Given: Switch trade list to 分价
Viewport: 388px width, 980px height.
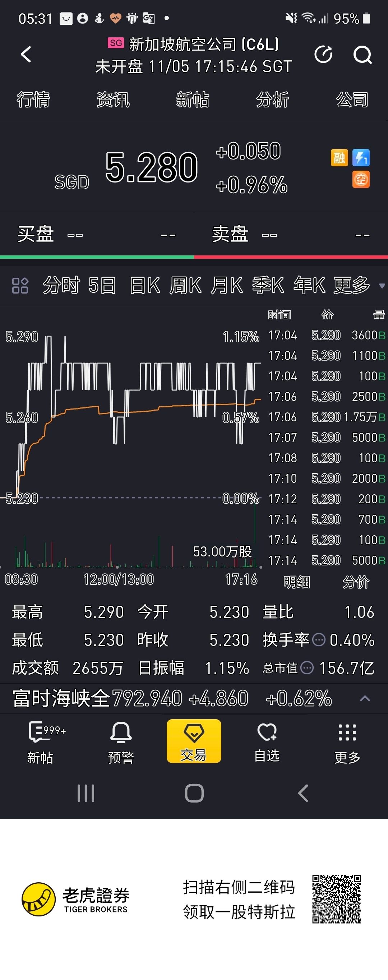Looking at the screenshot, I should pyautogui.click(x=356, y=582).
